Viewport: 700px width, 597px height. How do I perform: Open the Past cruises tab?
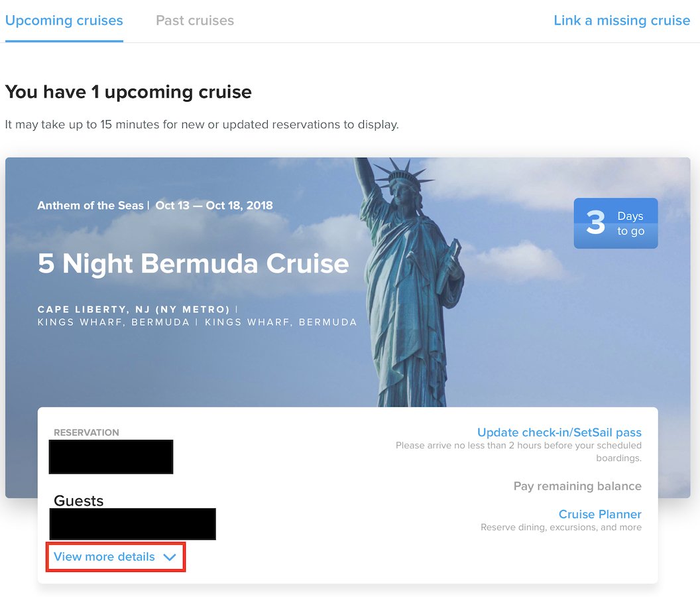195,21
